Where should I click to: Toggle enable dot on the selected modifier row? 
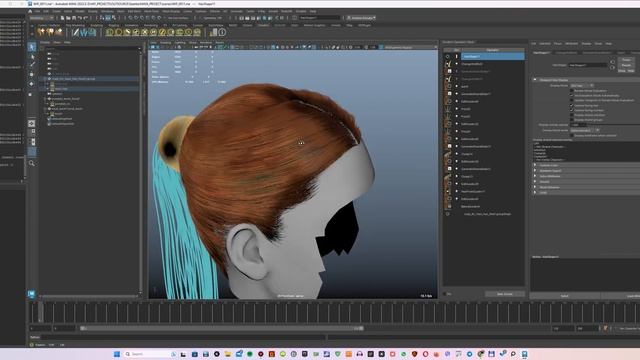coord(456,56)
